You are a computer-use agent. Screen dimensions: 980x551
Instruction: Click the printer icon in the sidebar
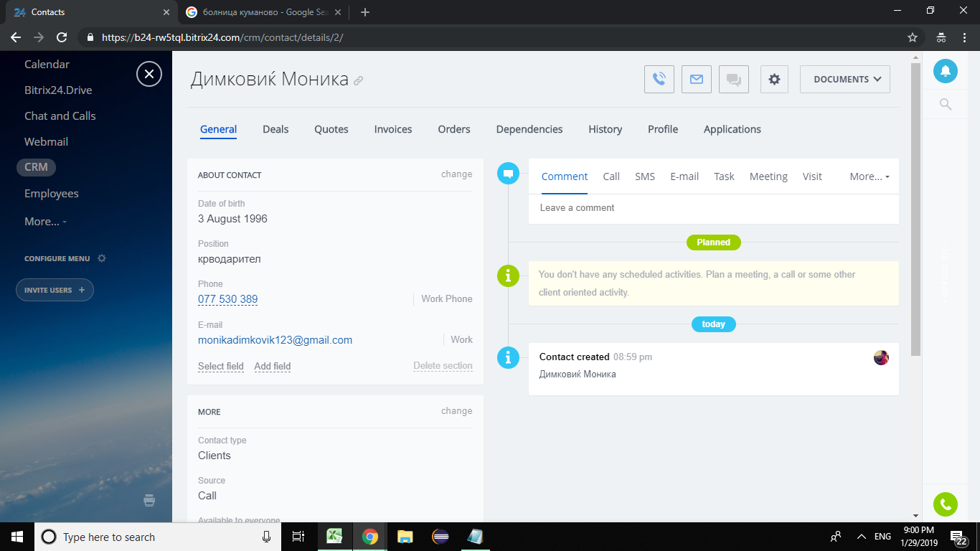(x=149, y=501)
